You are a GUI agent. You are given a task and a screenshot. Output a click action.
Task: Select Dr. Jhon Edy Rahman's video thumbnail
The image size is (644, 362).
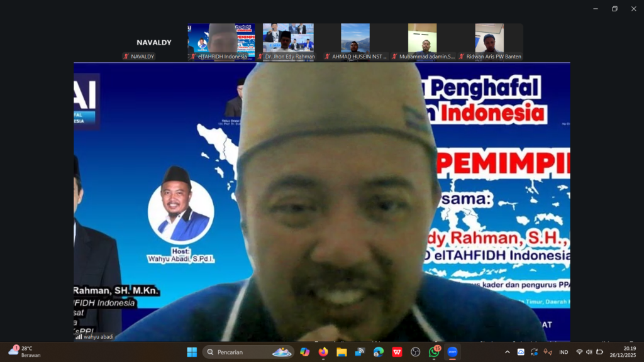[288, 42]
